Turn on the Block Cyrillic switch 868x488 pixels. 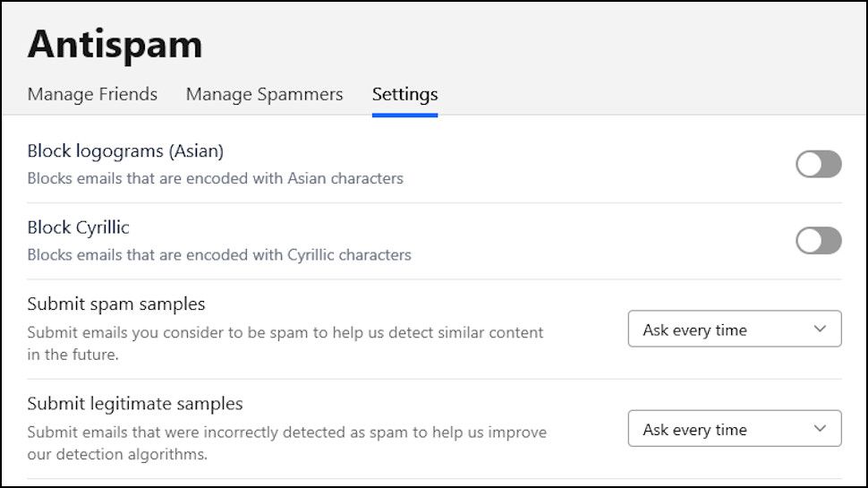[x=818, y=241]
